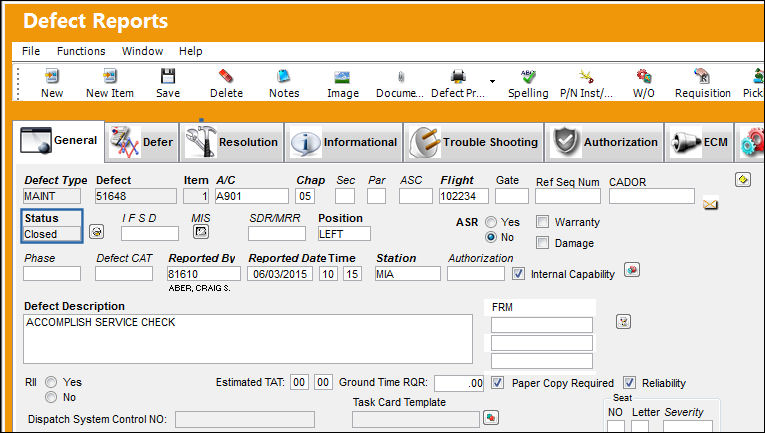765x433 pixels.
Task: Click the Delete eraser icon
Action: tap(226, 77)
